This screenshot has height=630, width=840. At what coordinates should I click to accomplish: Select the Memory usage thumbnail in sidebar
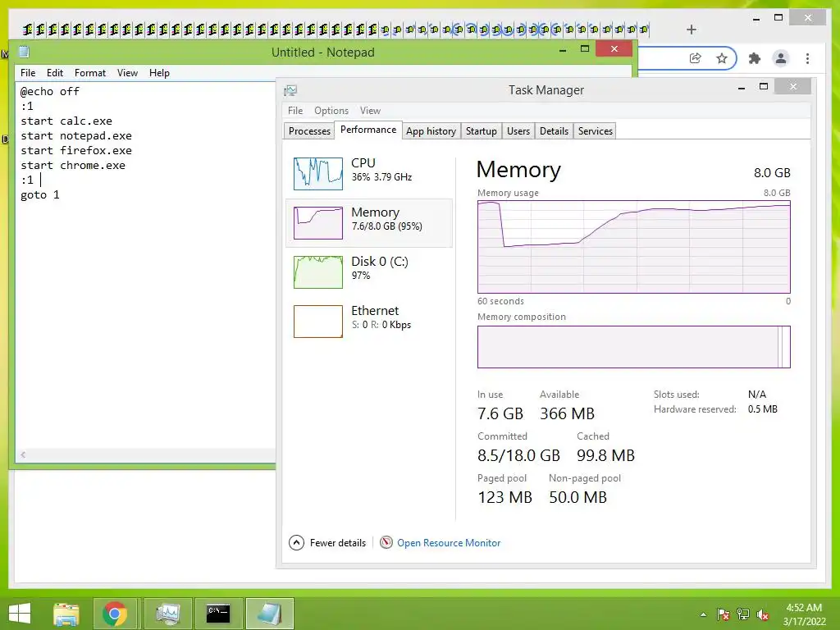318,223
